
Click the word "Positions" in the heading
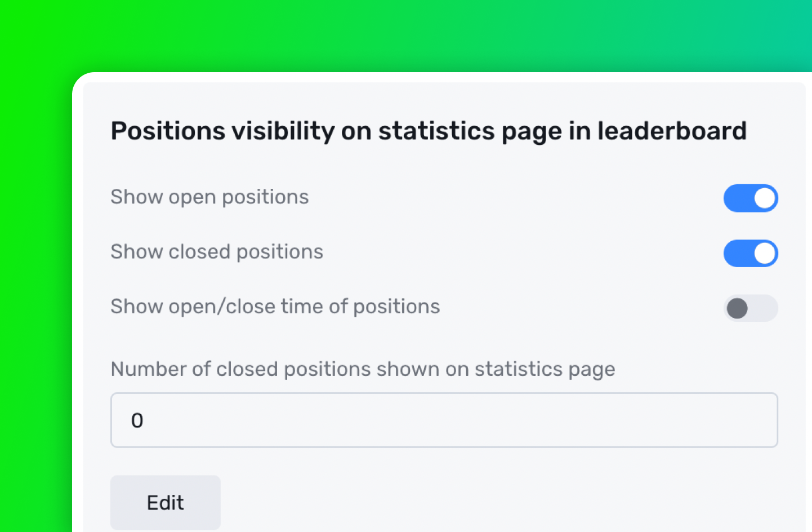coord(168,131)
